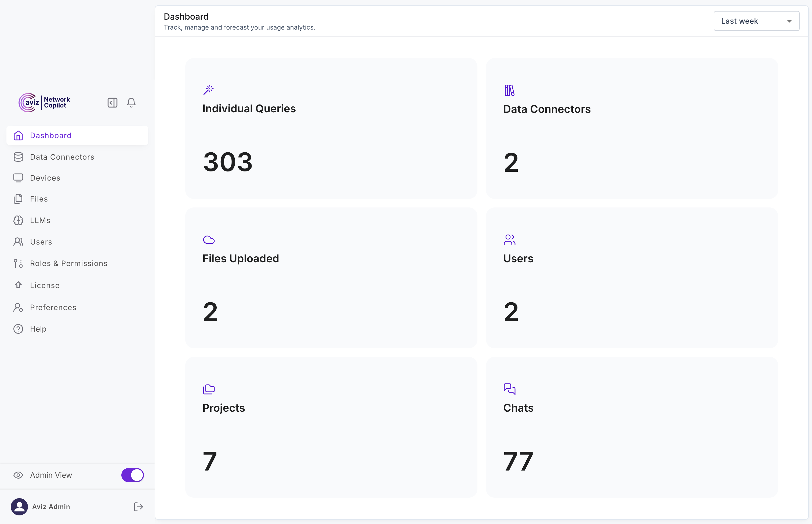Open the Devices menu item
Screen dimensions: 812x524
click(x=45, y=178)
